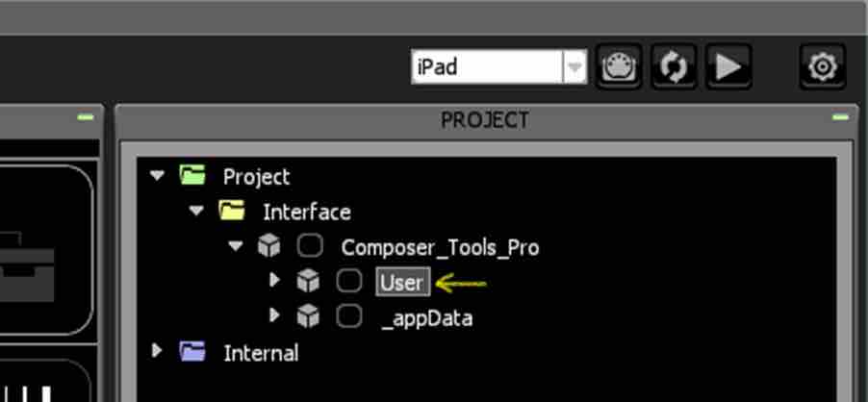Collapse the Project tree node
This screenshot has width=868, height=402.
(x=158, y=176)
